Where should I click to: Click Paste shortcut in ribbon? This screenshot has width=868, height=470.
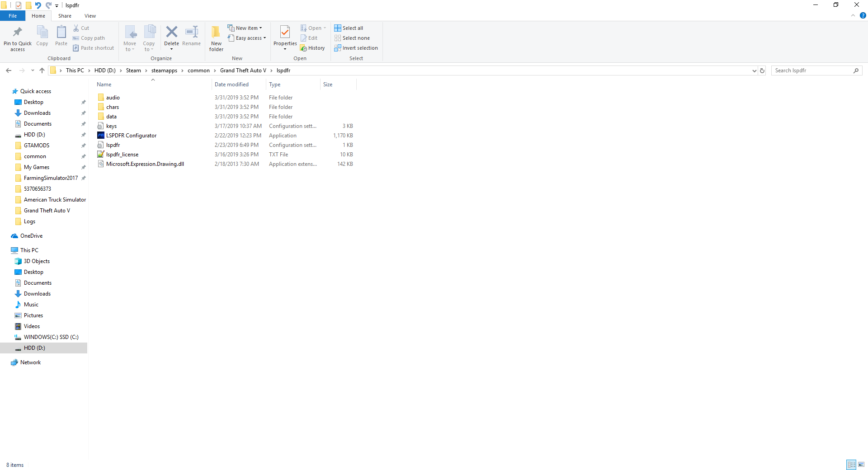pyautogui.click(x=93, y=48)
